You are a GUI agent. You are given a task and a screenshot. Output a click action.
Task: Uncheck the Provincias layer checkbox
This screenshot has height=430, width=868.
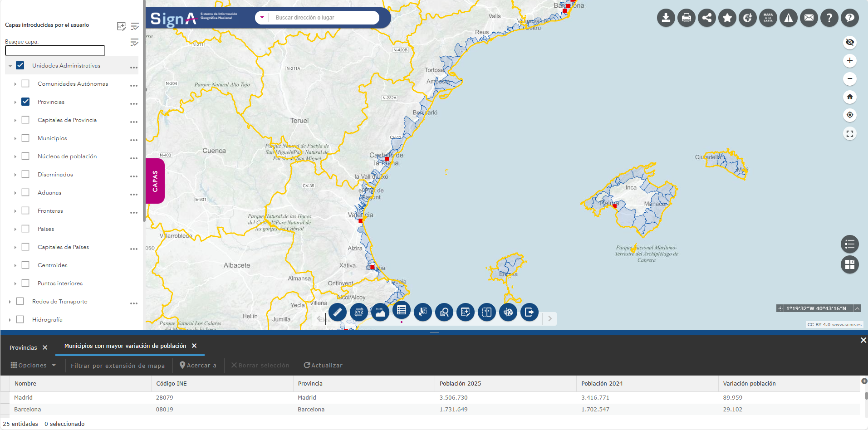click(x=25, y=102)
